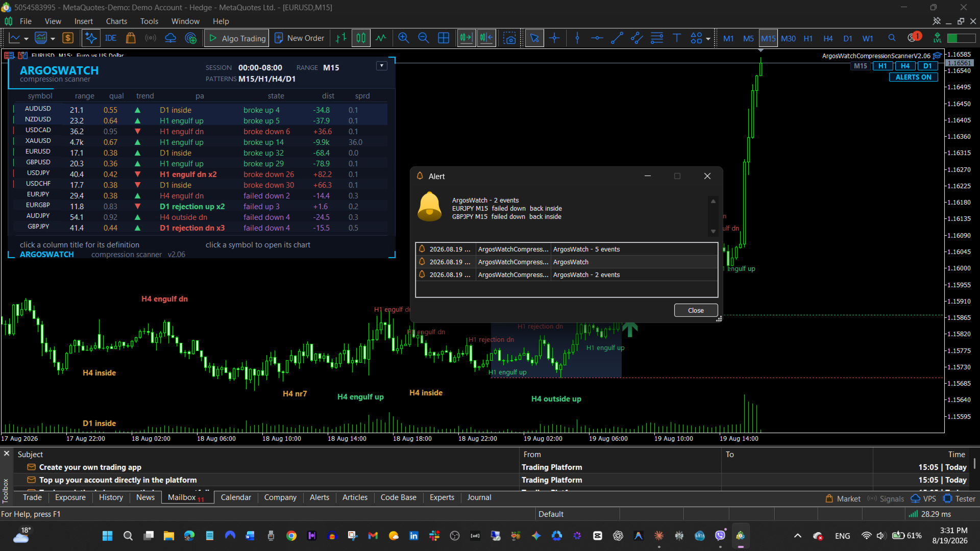Select 'ArgosWatch - 5 events' alert row

point(567,249)
